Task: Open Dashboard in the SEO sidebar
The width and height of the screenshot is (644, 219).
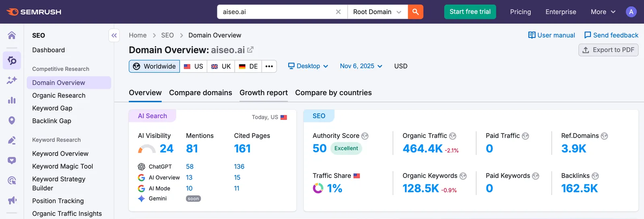Action: pos(49,50)
